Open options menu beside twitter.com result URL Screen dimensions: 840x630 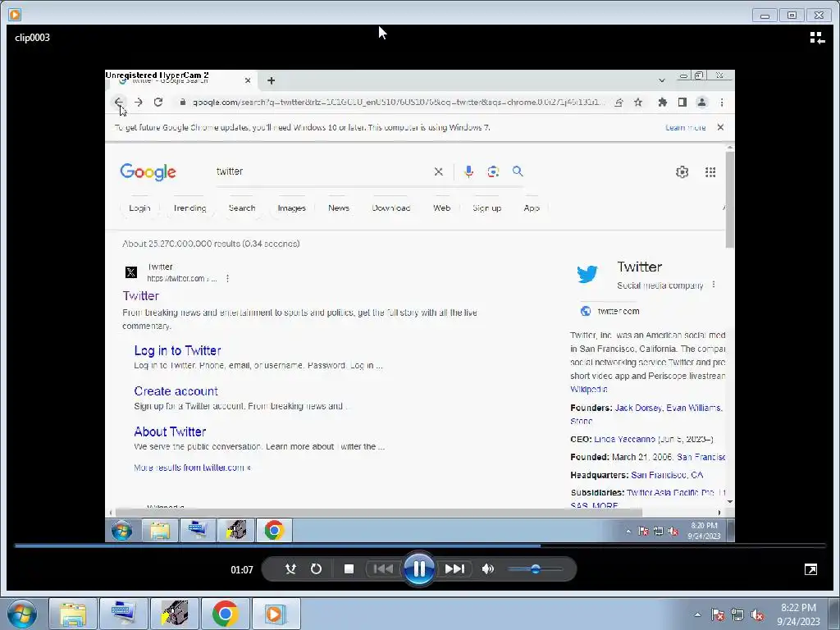pos(228,279)
